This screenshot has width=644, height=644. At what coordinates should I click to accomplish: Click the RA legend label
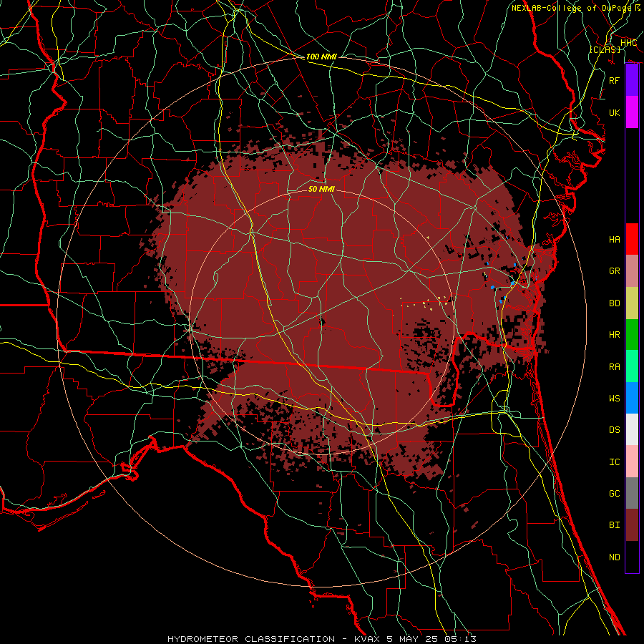(x=615, y=367)
